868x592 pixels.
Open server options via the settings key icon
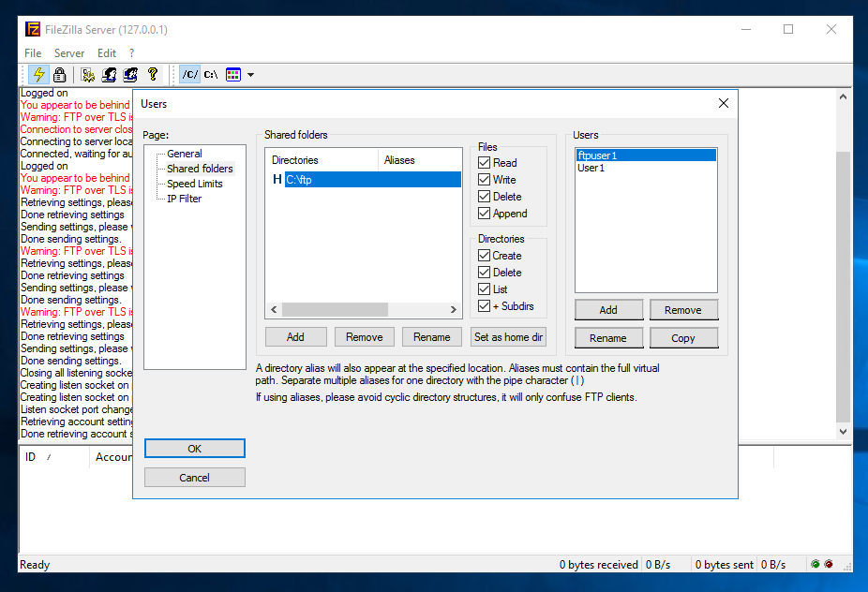pos(87,74)
